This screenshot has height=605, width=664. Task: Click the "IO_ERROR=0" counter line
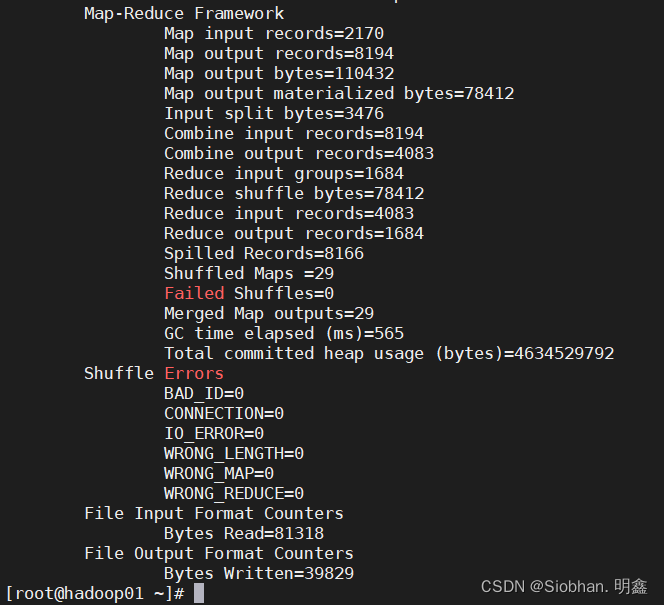tap(213, 433)
